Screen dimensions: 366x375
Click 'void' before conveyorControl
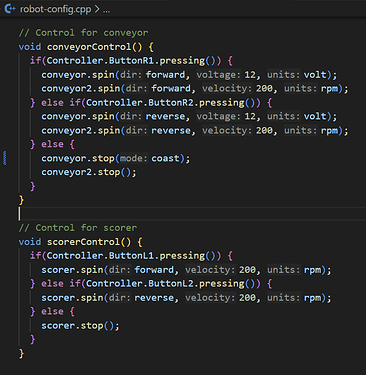[30, 47]
